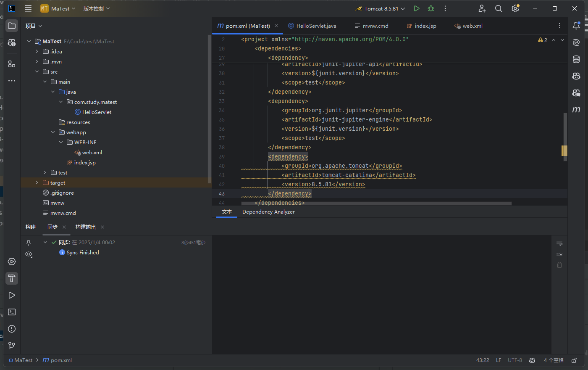Open the Dependency Analyzer tab
Screen dimensions: 588x370
coord(268,212)
